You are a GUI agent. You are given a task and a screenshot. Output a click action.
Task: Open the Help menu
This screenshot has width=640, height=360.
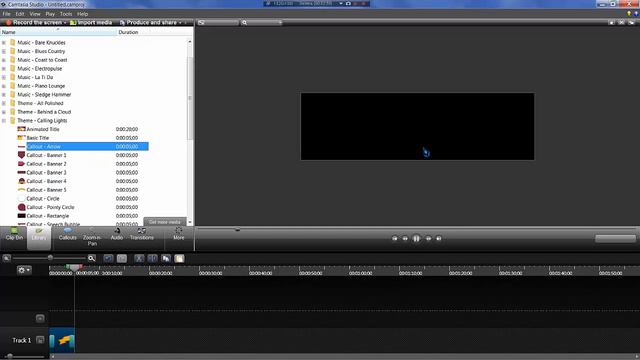(82, 14)
